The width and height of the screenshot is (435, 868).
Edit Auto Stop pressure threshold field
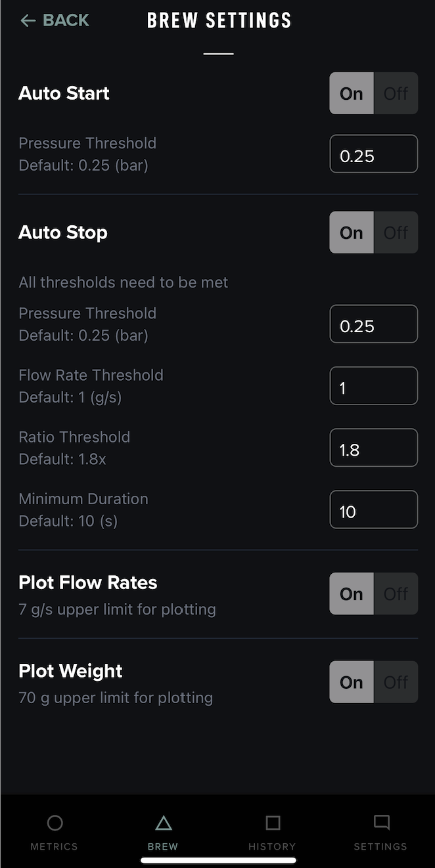tap(373, 324)
